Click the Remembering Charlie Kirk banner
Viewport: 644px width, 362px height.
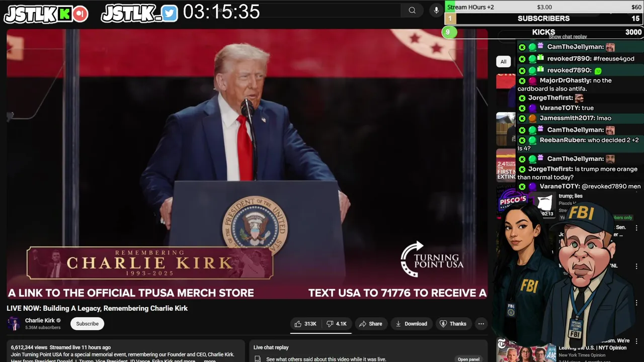pos(150,262)
